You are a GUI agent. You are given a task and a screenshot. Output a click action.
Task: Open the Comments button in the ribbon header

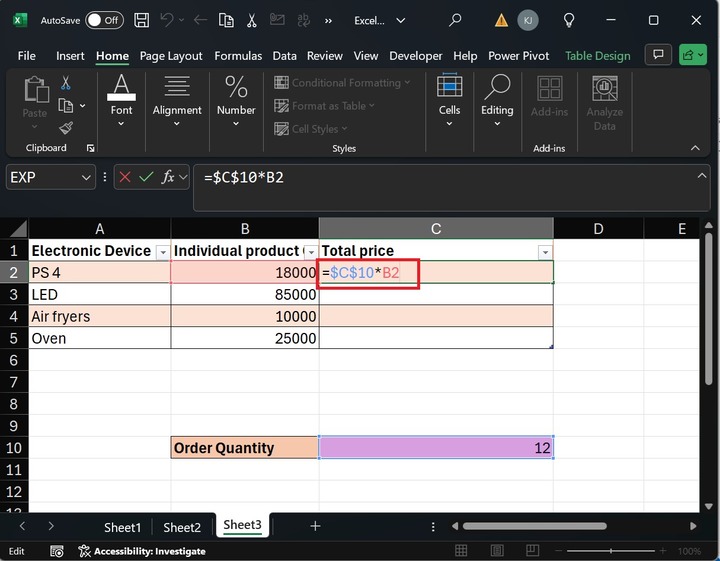(x=657, y=55)
